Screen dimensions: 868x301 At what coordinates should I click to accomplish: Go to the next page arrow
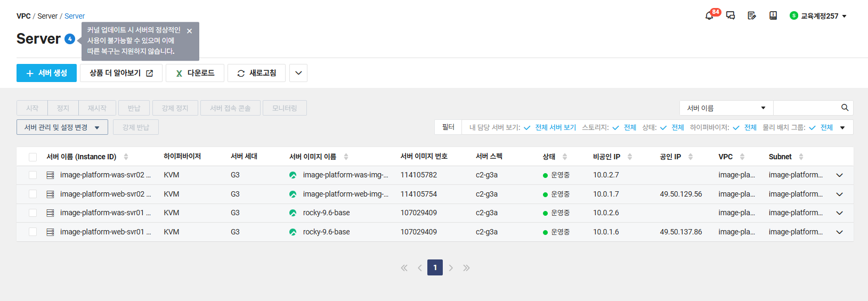click(451, 268)
